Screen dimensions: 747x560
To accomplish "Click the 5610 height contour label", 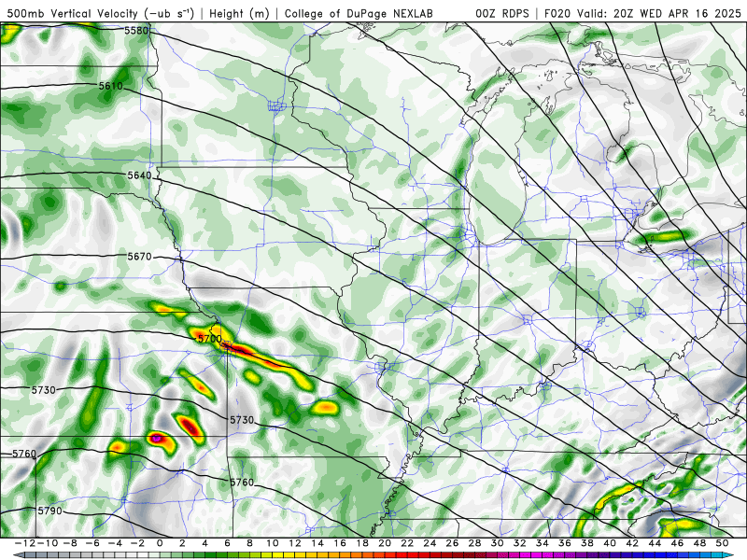I will pyautogui.click(x=110, y=86).
